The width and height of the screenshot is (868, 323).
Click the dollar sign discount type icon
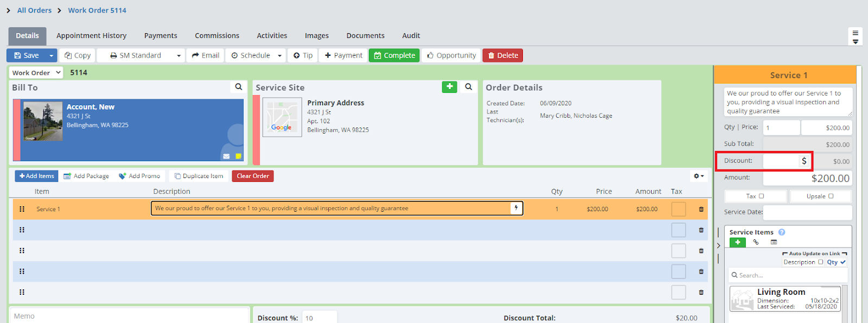(x=804, y=161)
